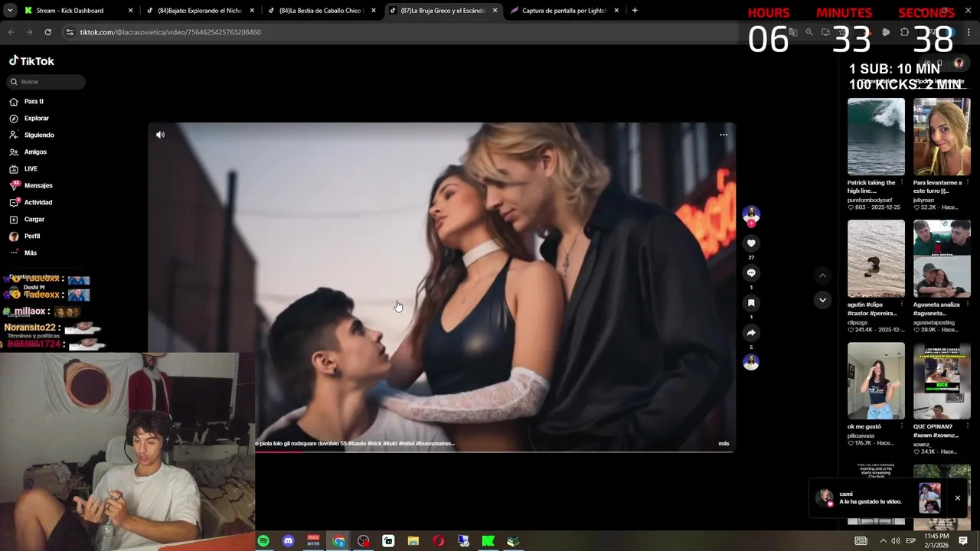Click pureformbodysurf username
The width and height of the screenshot is (980, 551).
[871, 200]
